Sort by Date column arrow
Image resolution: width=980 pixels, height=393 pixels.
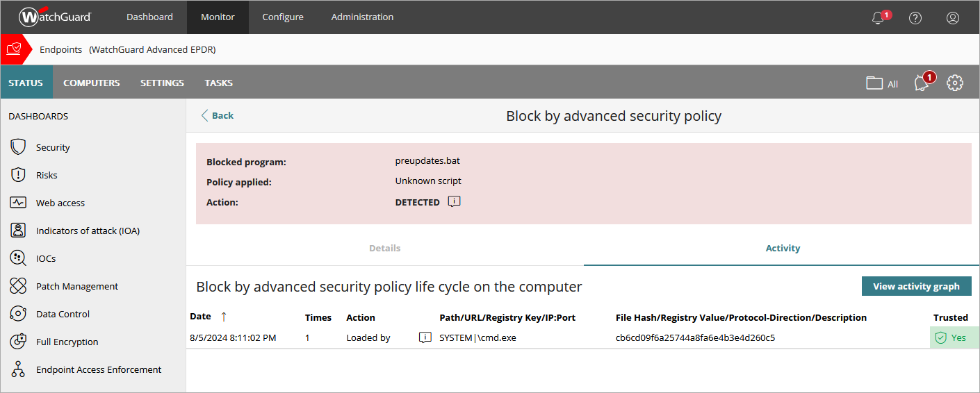[223, 317]
